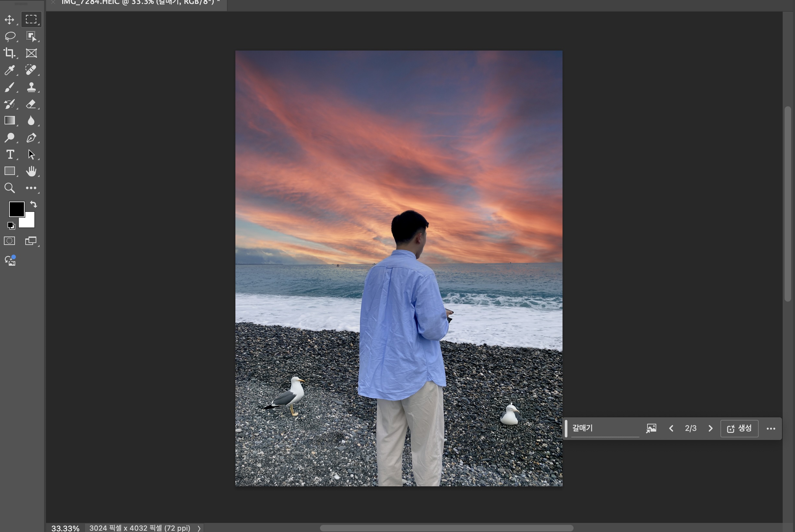
Task: Expand the status bar info arrow
Action: point(199,528)
